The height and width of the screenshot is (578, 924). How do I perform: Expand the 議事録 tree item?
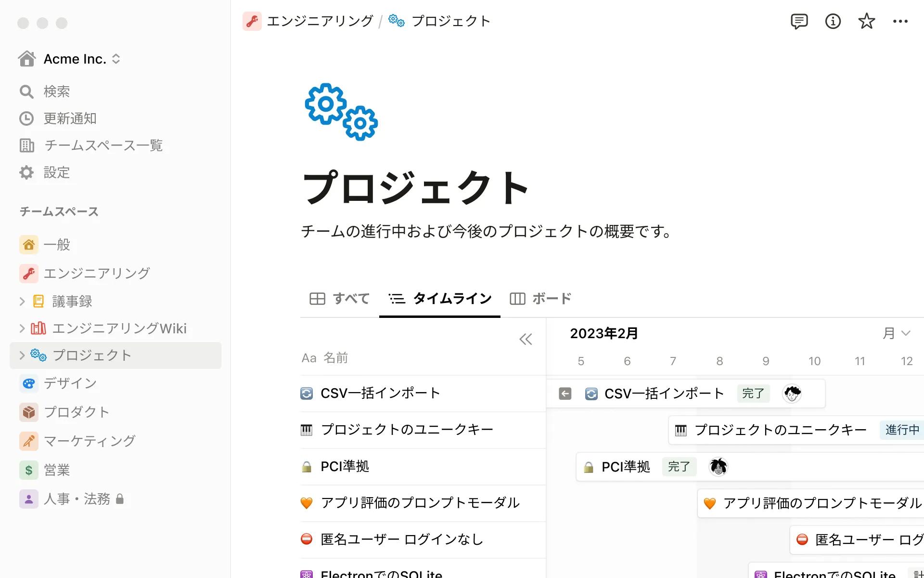(x=22, y=302)
